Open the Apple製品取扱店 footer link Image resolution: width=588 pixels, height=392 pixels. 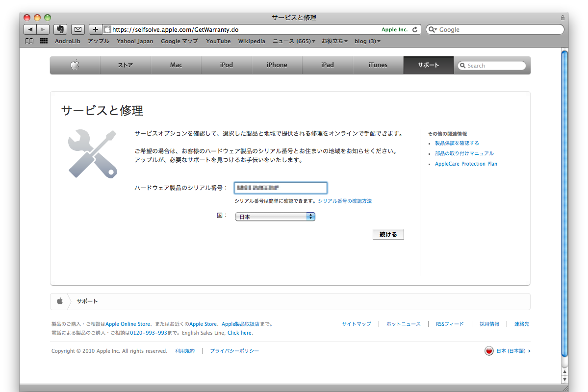coord(240,324)
